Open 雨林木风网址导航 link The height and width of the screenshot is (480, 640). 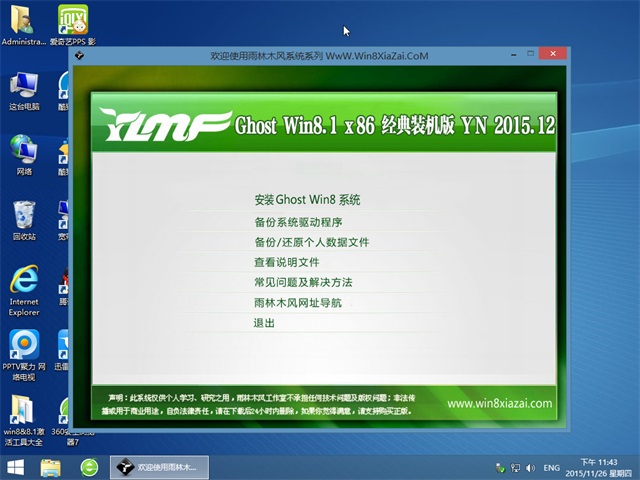click(298, 302)
